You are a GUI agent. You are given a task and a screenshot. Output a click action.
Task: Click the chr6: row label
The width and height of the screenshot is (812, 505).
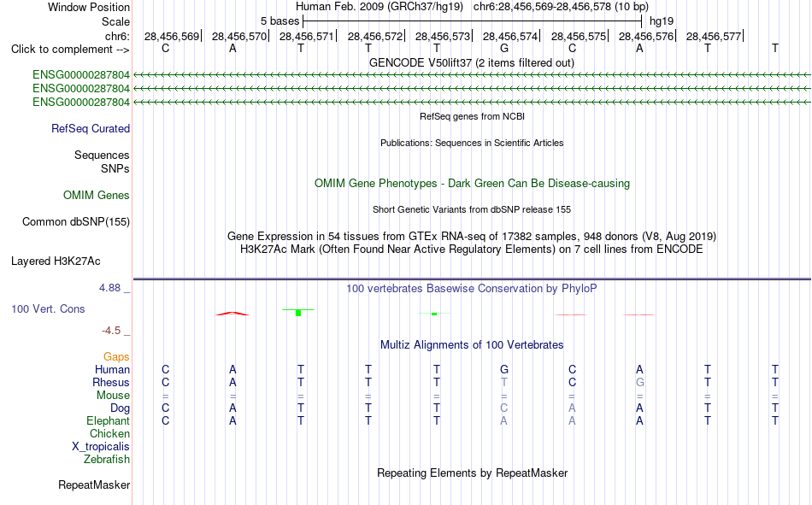pos(117,36)
